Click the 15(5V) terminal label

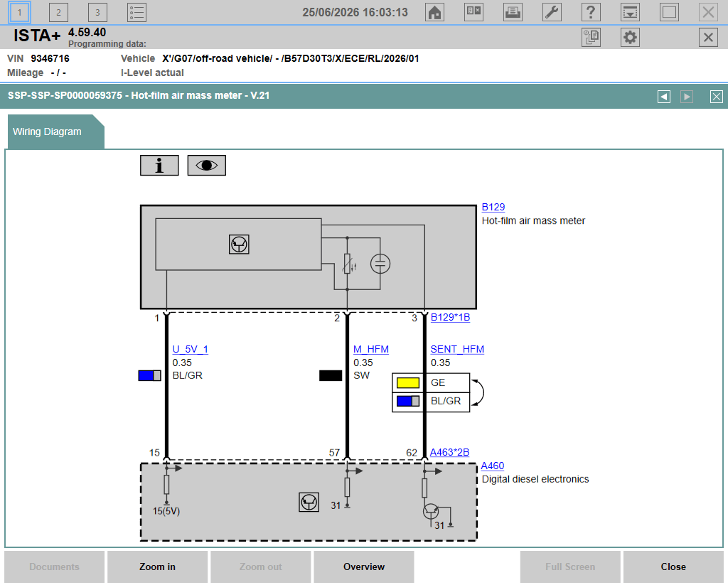pos(166,511)
